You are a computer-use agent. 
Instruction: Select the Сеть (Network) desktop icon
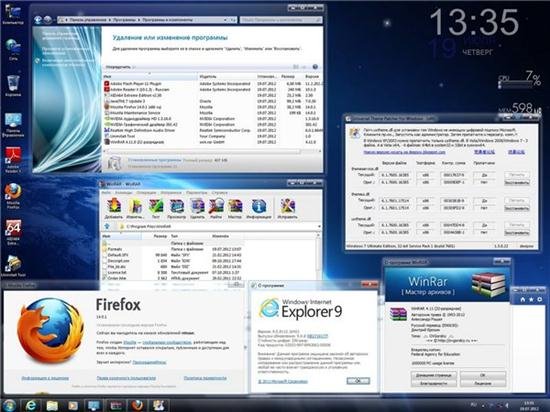13,50
